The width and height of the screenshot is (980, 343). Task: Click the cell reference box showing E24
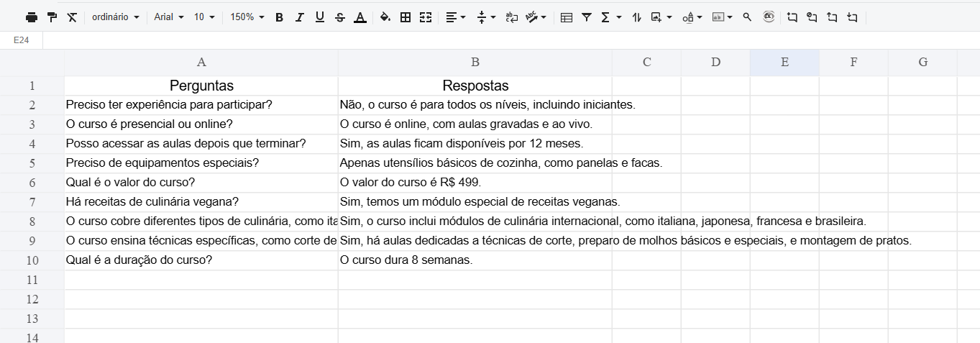tap(22, 40)
